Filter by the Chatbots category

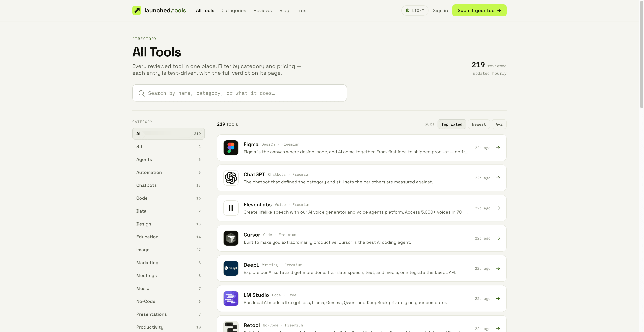pos(169,185)
